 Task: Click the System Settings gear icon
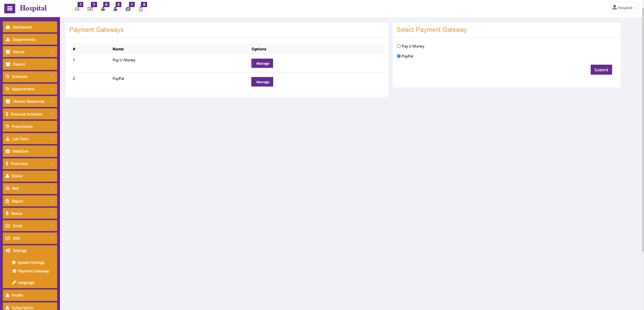coord(14,262)
